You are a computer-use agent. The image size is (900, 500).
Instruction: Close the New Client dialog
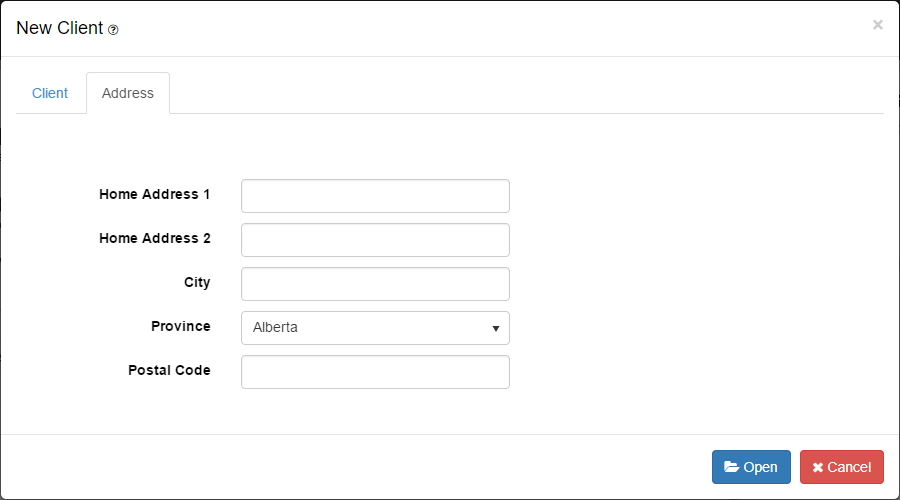[877, 25]
